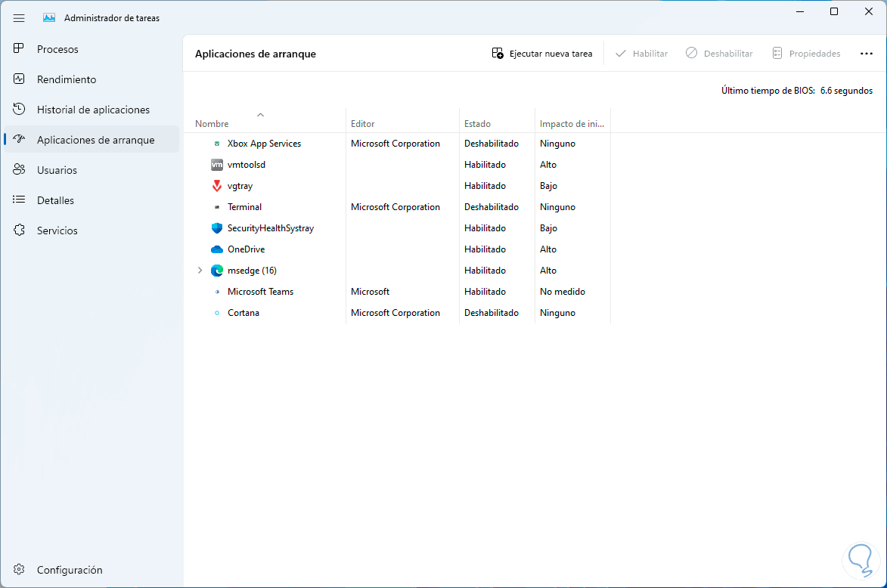Select the SecurityHealthSystray shield icon

click(217, 227)
